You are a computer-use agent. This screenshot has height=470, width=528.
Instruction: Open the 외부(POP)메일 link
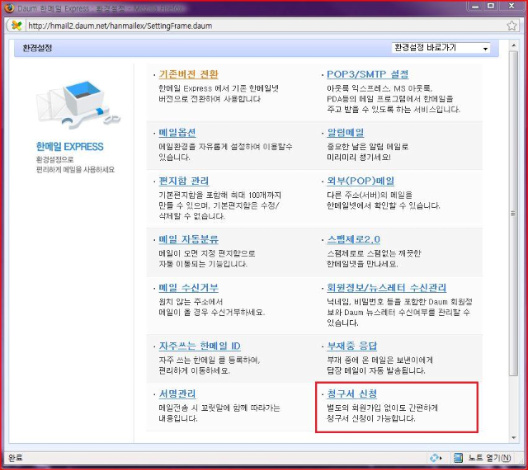(x=360, y=181)
